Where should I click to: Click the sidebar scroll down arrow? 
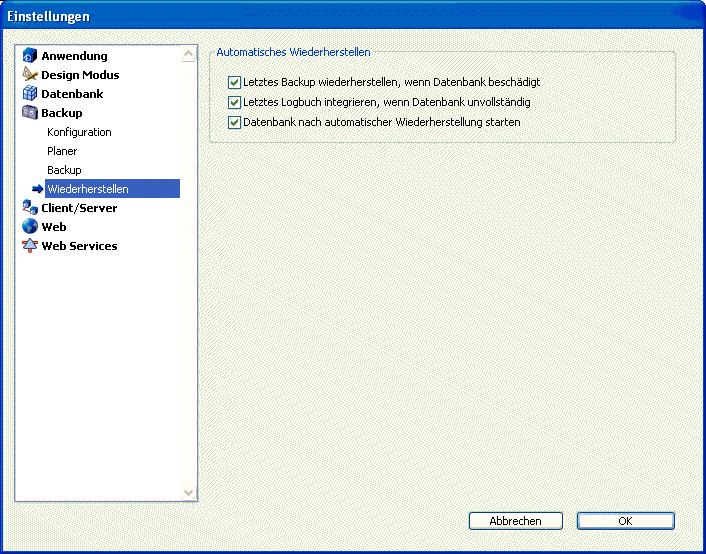[189, 492]
